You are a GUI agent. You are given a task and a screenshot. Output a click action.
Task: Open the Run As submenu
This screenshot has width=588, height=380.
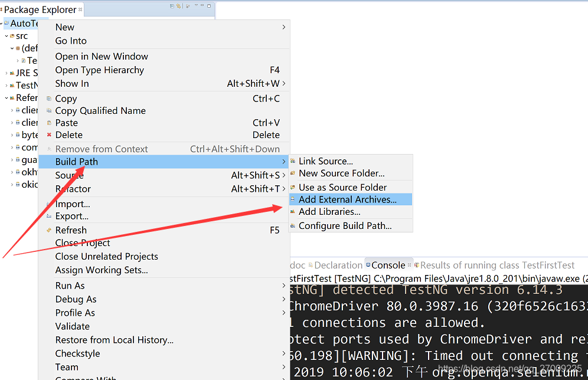click(x=164, y=286)
